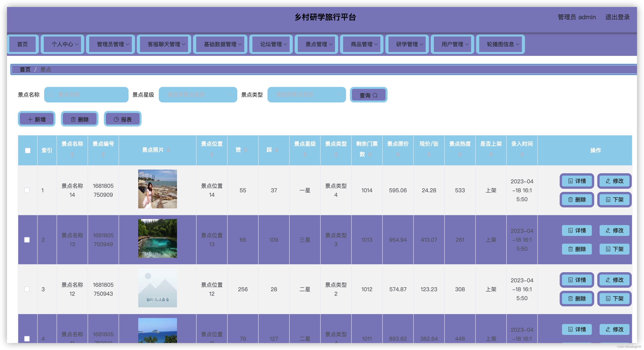This screenshot has height=350, width=644.
Task: Open the lake photo thumbnail for 景点名称13
Action: pyautogui.click(x=157, y=238)
